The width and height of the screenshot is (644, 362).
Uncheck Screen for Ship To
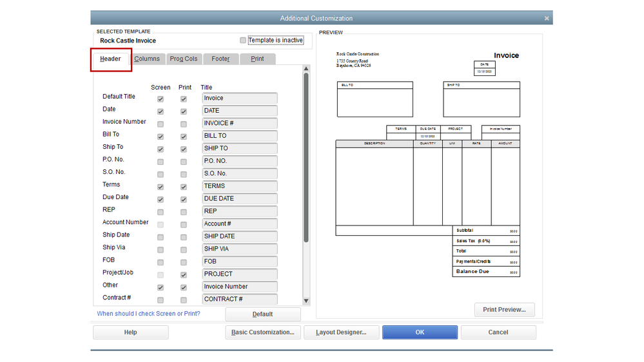pos(161,149)
